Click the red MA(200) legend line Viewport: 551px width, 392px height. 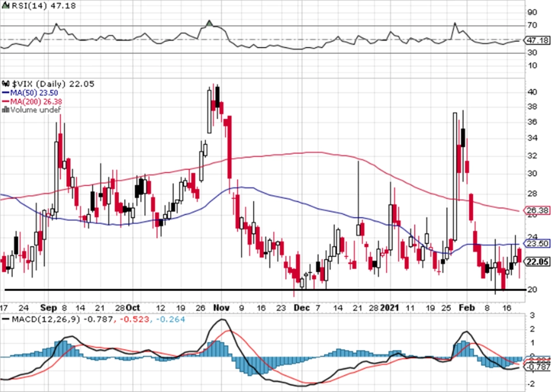[x=6, y=102]
